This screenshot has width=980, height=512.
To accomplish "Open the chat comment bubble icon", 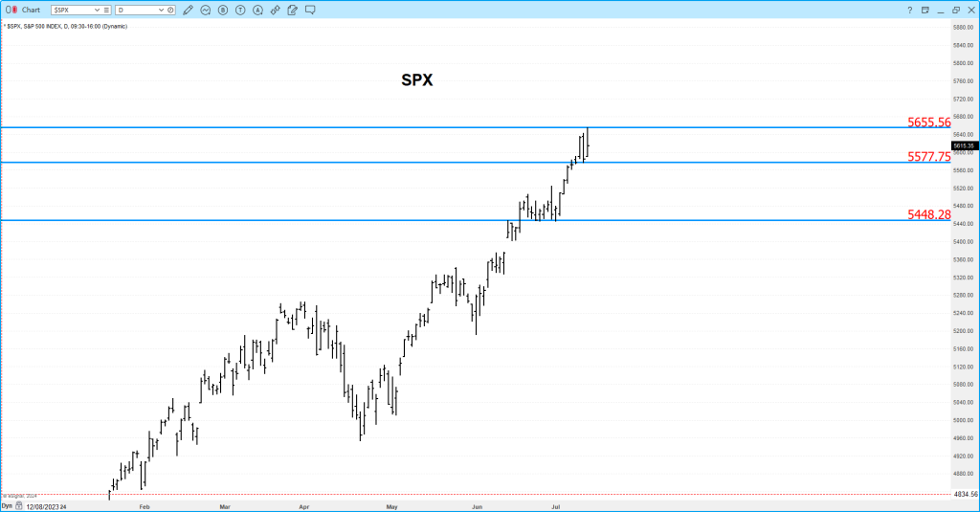I will coord(310,10).
